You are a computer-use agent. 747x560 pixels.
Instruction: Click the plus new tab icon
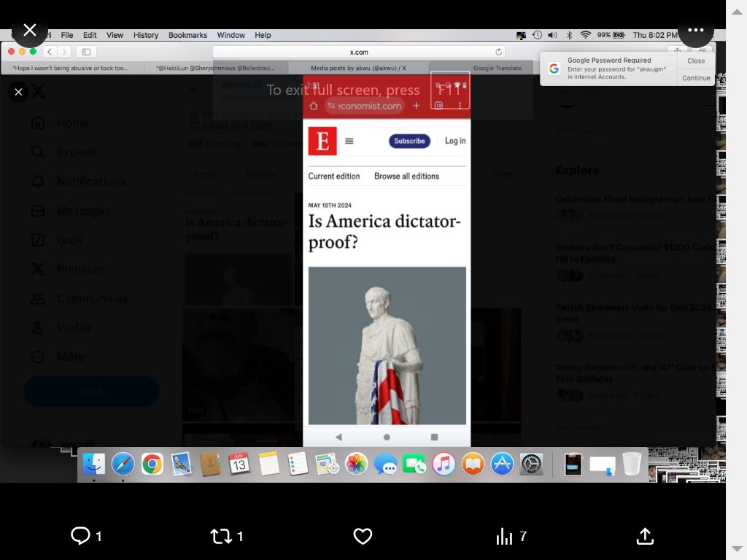click(416, 106)
